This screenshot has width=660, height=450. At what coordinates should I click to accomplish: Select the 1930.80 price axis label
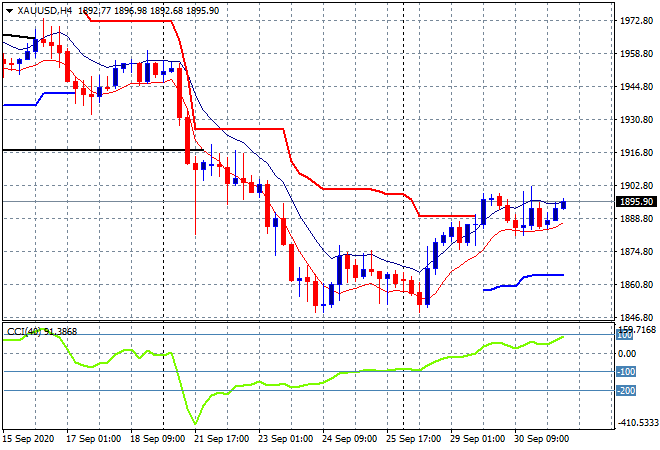637,120
